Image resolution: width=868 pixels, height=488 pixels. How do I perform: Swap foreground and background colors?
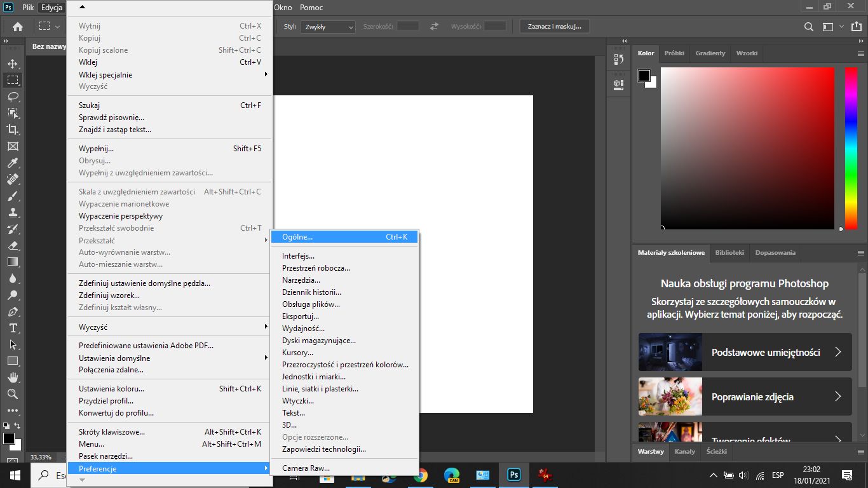[x=17, y=426]
